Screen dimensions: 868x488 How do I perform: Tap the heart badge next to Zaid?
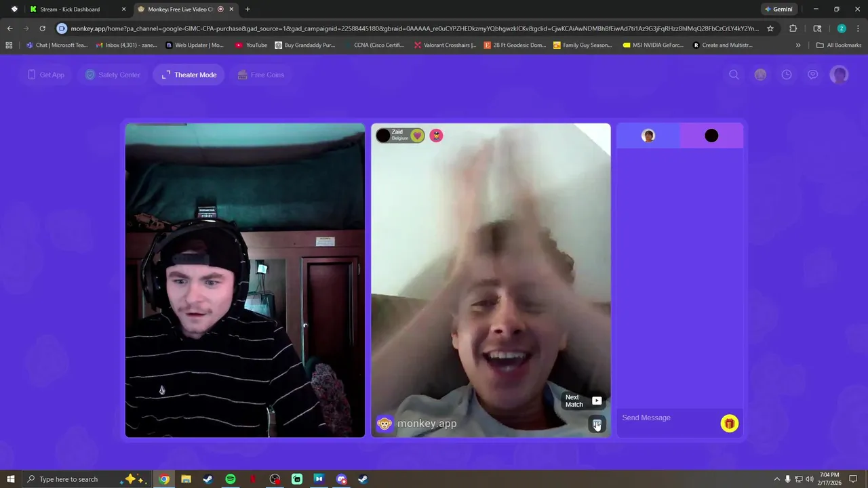click(x=418, y=136)
